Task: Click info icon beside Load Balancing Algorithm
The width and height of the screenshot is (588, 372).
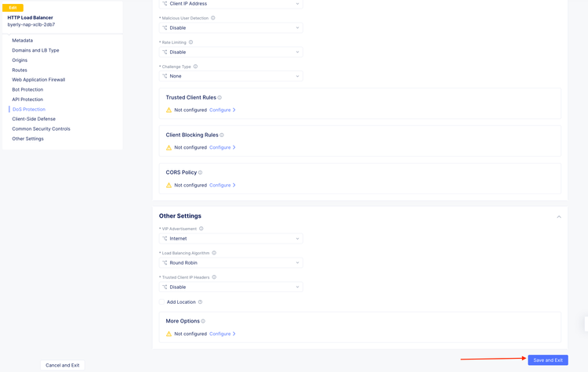Action: [x=214, y=253]
